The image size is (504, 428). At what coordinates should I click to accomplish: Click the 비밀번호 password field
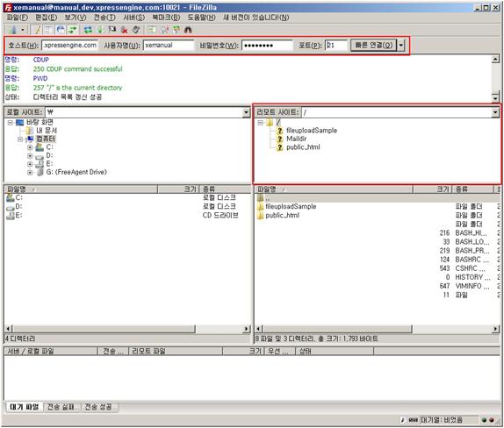tap(267, 46)
